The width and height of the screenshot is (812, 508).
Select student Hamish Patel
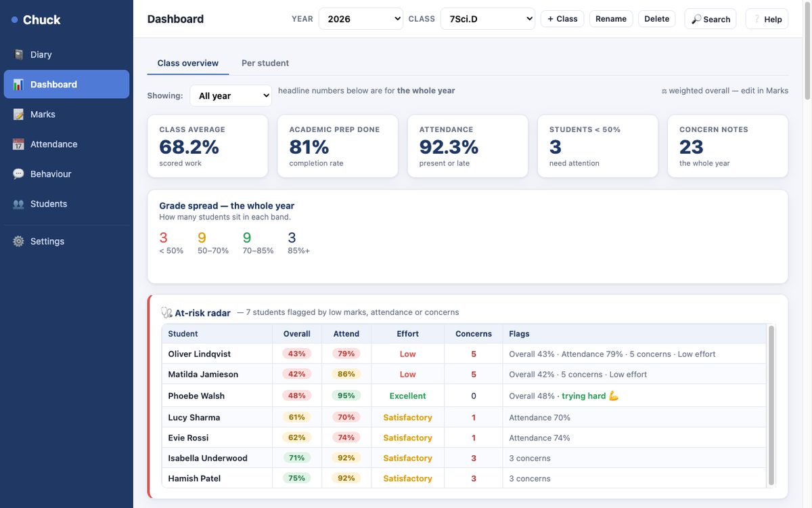coord(194,479)
